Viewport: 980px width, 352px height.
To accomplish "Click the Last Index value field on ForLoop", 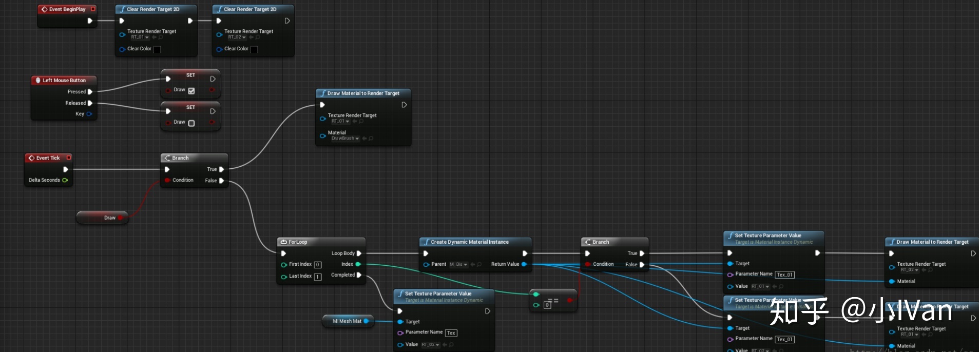I will pyautogui.click(x=318, y=277).
